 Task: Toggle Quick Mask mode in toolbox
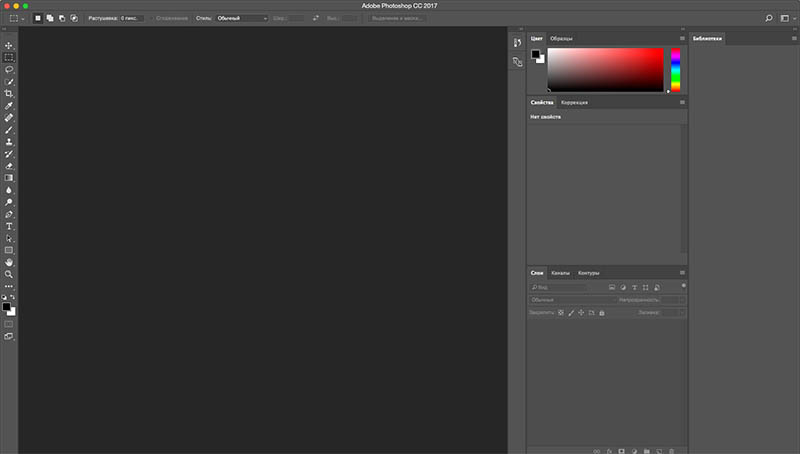(x=9, y=324)
